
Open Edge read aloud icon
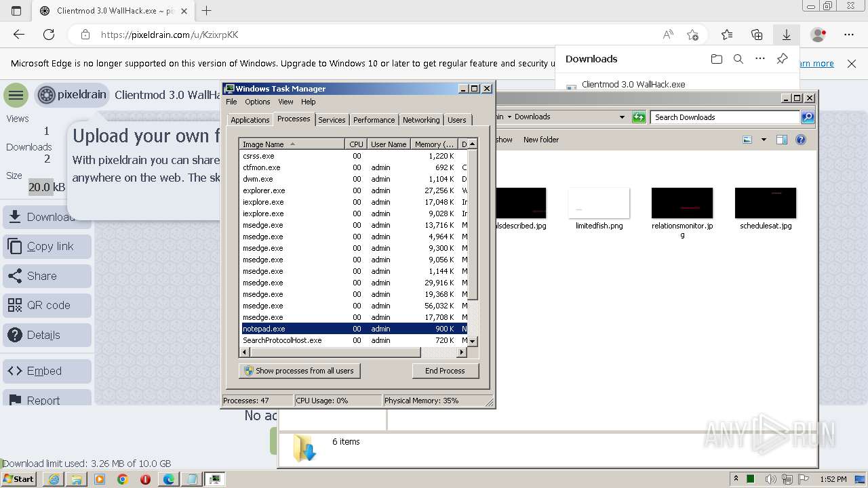click(668, 35)
